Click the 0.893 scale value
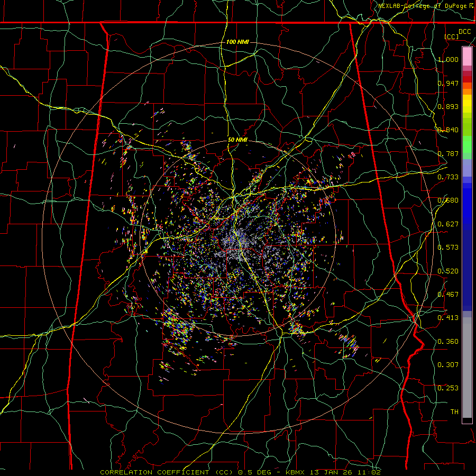The width and height of the screenshot is (476, 476). [448, 106]
